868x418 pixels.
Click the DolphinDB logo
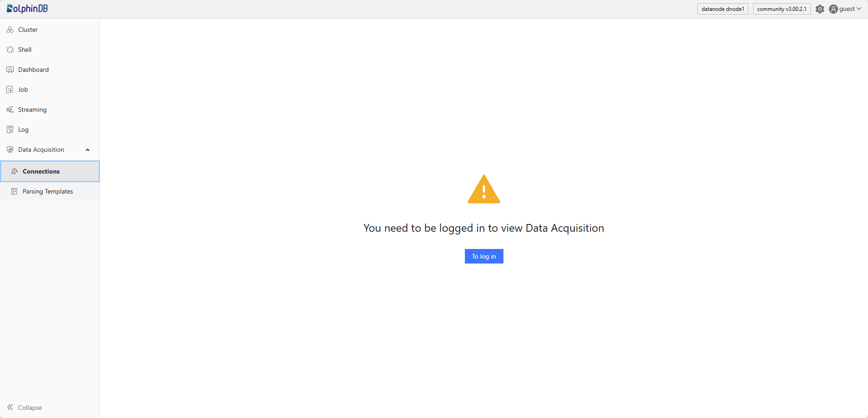tap(27, 9)
